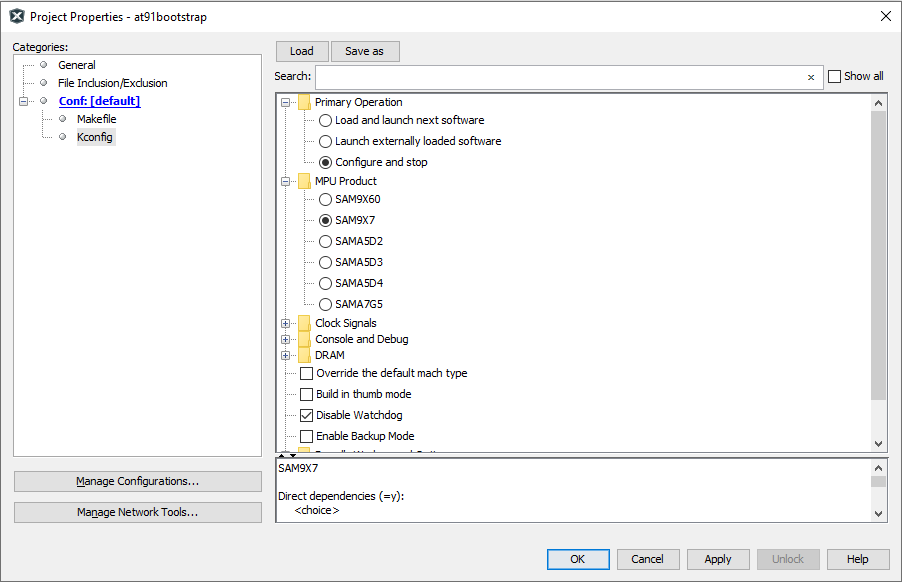The height and width of the screenshot is (582, 902).
Task: Expand the DRAM tree node
Action: click(x=286, y=355)
